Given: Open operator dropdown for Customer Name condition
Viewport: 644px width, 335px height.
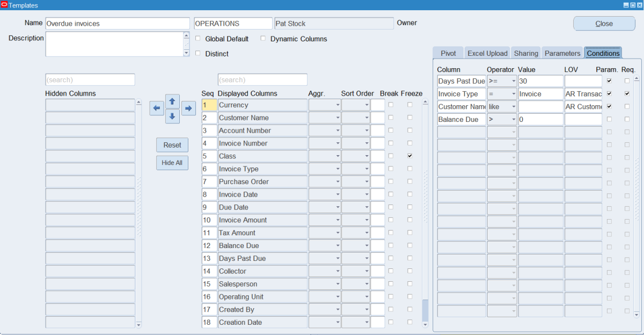Looking at the screenshot, I should click(x=514, y=107).
